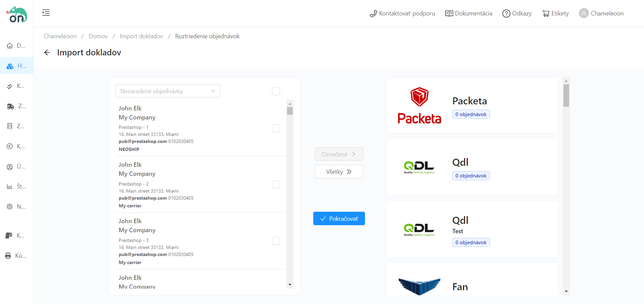Click the Pokračovať button

pos(339,218)
